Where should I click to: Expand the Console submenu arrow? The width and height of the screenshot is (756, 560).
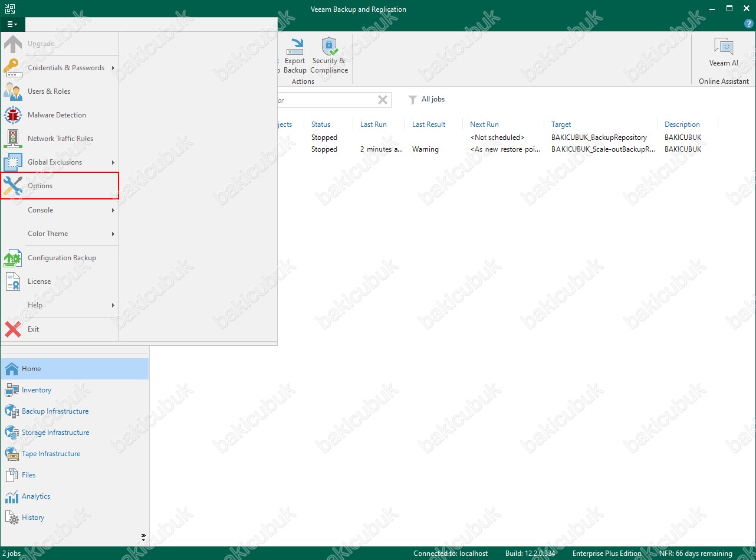point(113,210)
